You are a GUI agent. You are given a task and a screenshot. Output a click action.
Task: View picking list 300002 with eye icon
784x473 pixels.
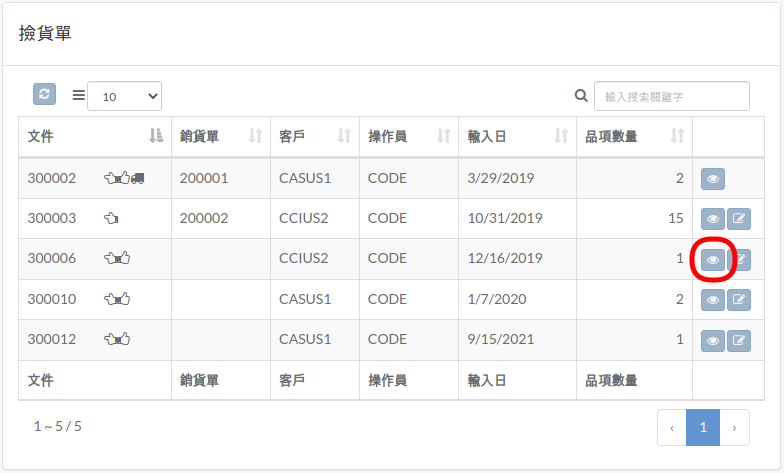click(713, 179)
